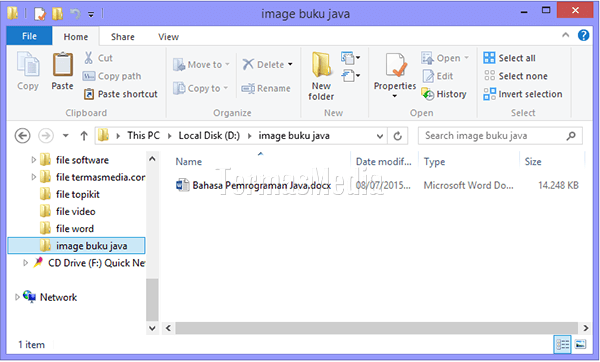This screenshot has height=362, width=600.
Task: Click image buku java breadcrumb
Action: pyautogui.click(x=294, y=136)
